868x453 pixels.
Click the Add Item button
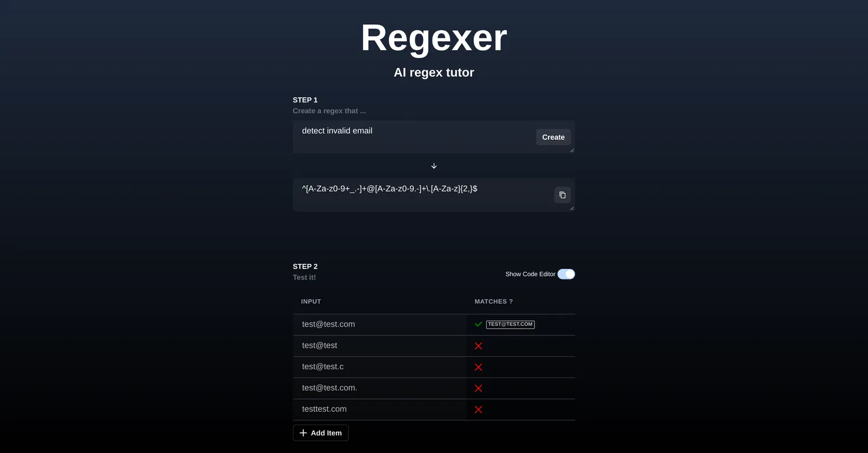tap(321, 433)
